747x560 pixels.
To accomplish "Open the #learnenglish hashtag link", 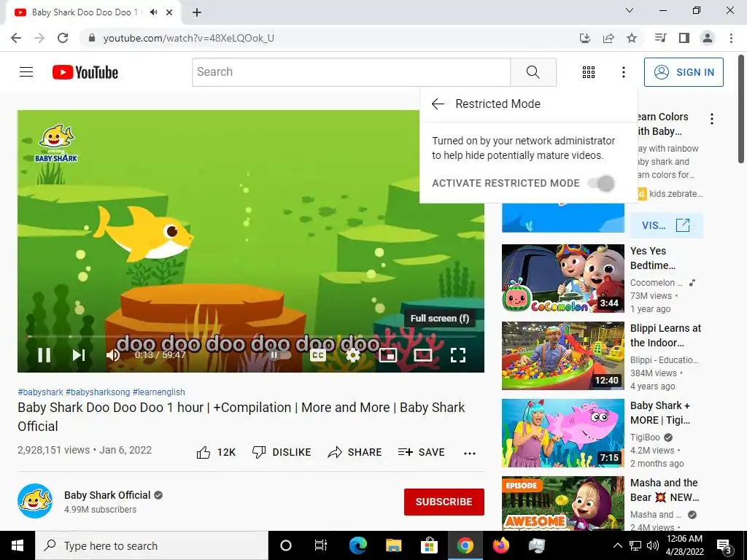I will 158,392.
